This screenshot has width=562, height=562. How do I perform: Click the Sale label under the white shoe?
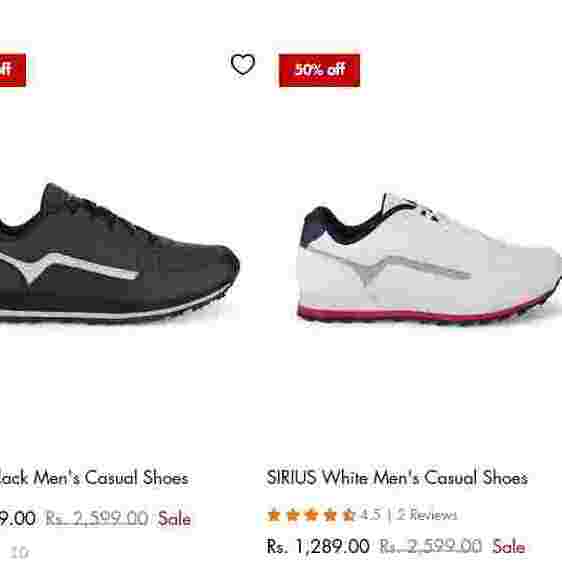509,546
